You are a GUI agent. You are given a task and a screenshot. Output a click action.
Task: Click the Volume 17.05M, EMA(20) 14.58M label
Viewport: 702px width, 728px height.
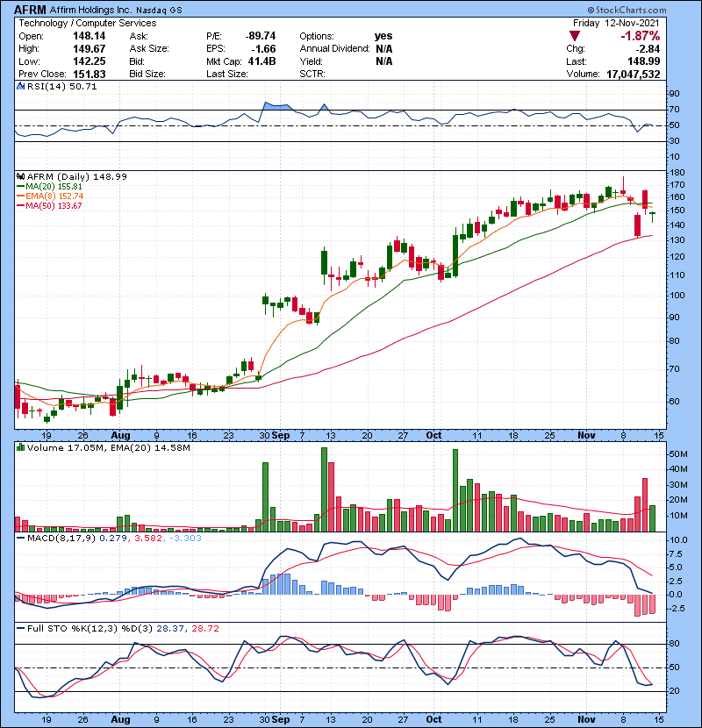(x=109, y=448)
